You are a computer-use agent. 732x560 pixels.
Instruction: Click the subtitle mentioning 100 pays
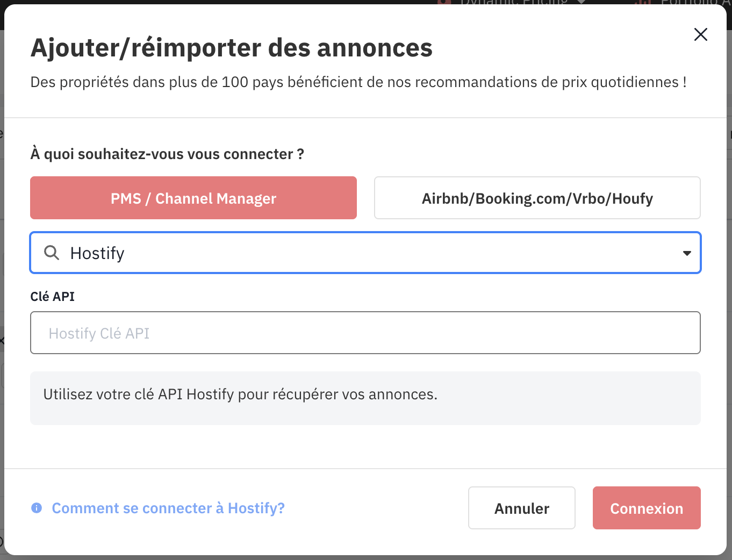[358, 82]
